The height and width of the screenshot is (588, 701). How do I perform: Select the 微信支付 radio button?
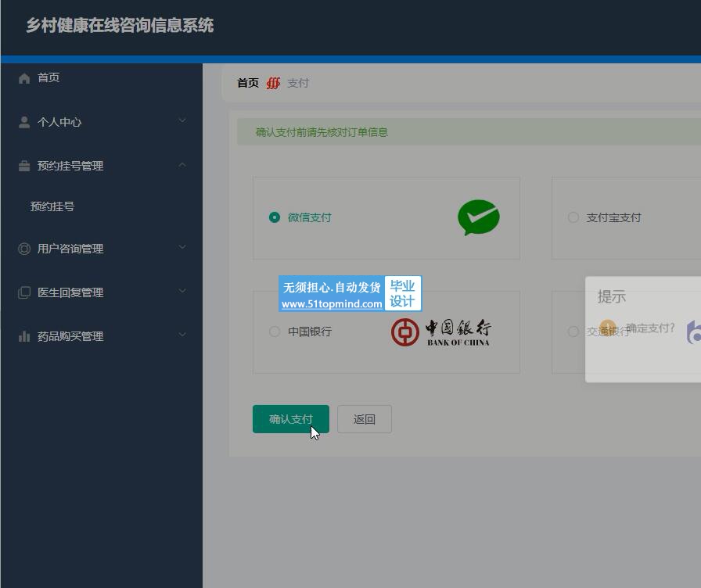pyautogui.click(x=275, y=217)
